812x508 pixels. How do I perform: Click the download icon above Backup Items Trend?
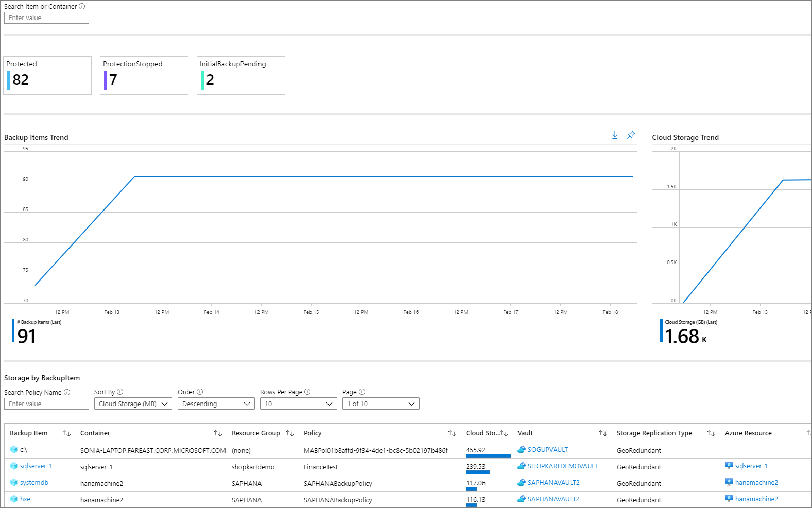click(614, 135)
